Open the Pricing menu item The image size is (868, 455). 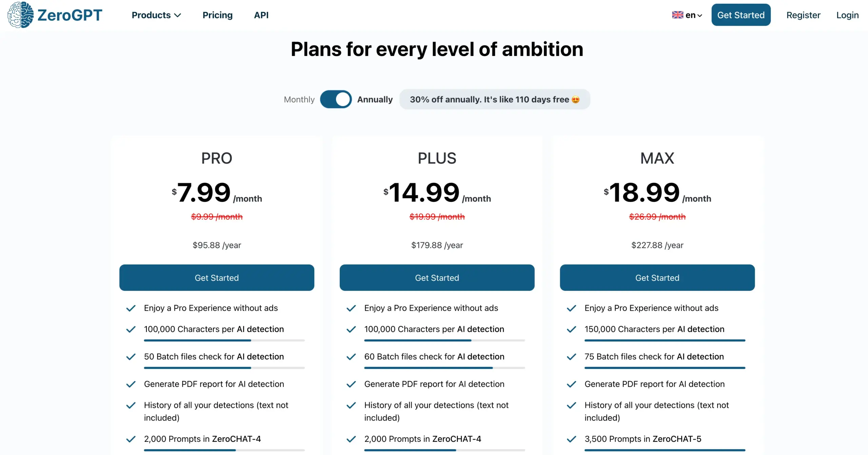(x=217, y=15)
